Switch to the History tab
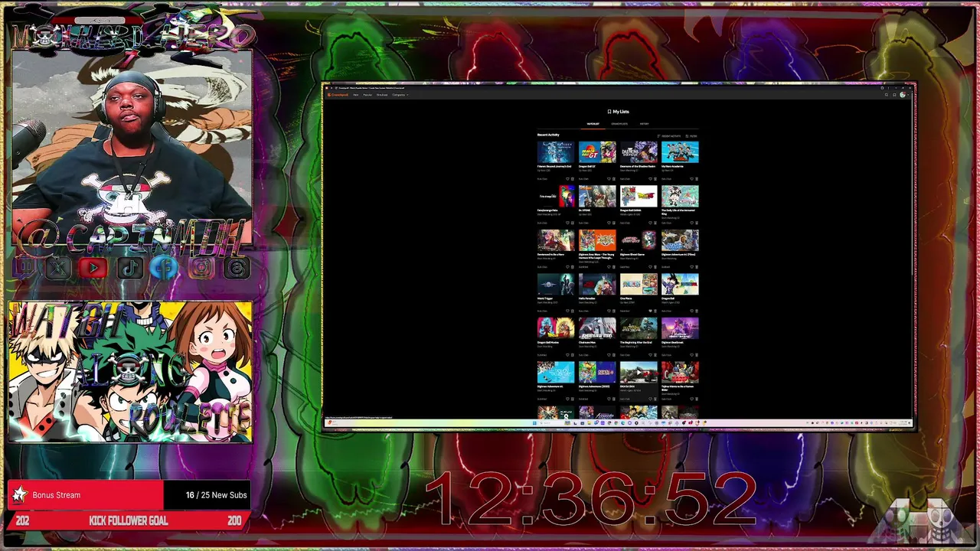This screenshot has width=980, height=551. pyautogui.click(x=645, y=124)
